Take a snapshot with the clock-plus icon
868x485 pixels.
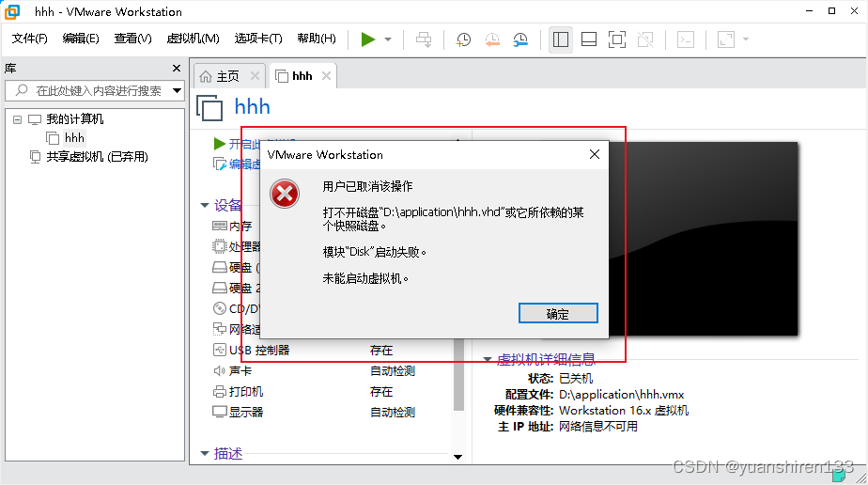point(463,39)
